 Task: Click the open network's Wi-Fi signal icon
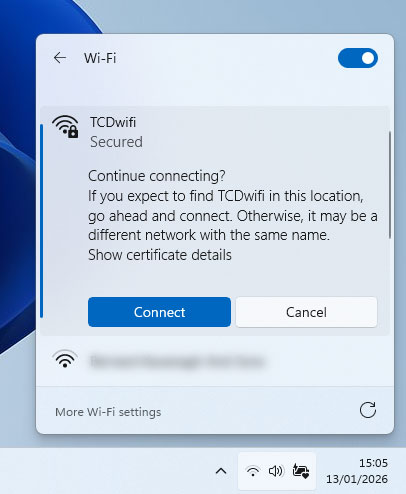pos(65,359)
